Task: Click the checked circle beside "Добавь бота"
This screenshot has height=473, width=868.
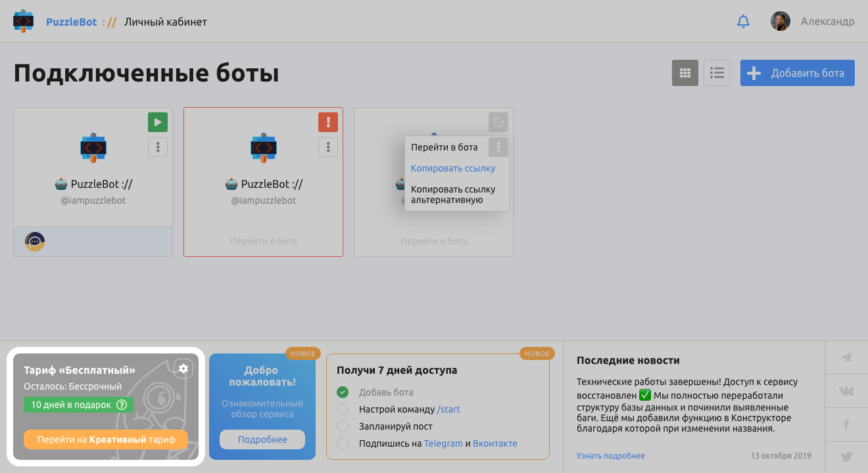Action: [342, 392]
